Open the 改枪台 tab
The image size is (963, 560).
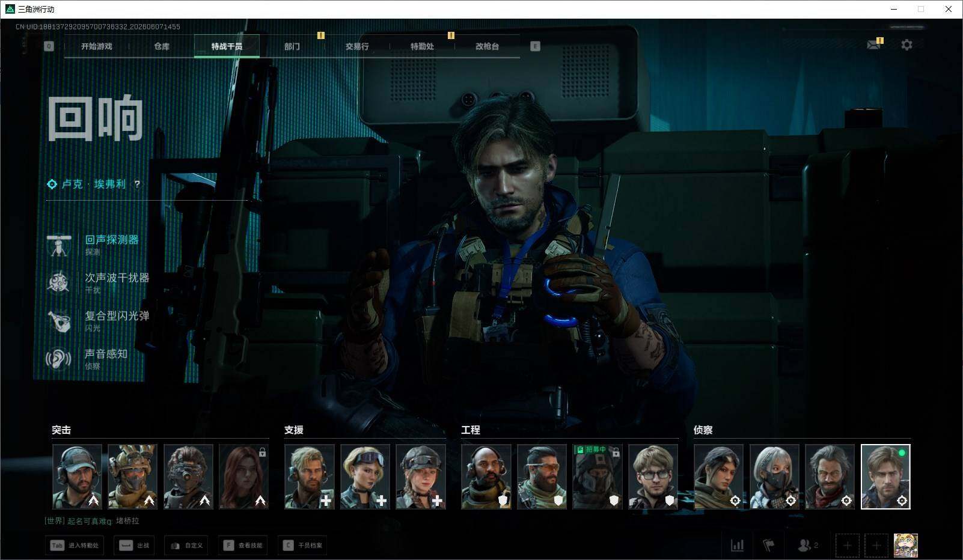coord(487,46)
